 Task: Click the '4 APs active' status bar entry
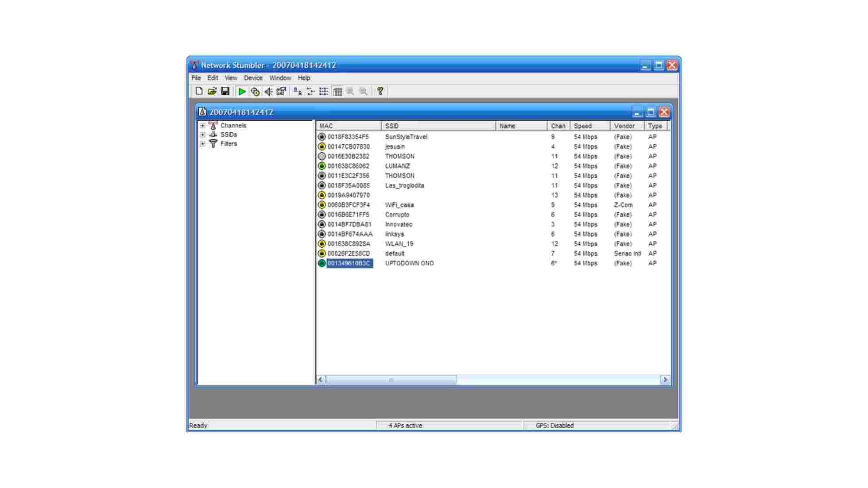(405, 426)
